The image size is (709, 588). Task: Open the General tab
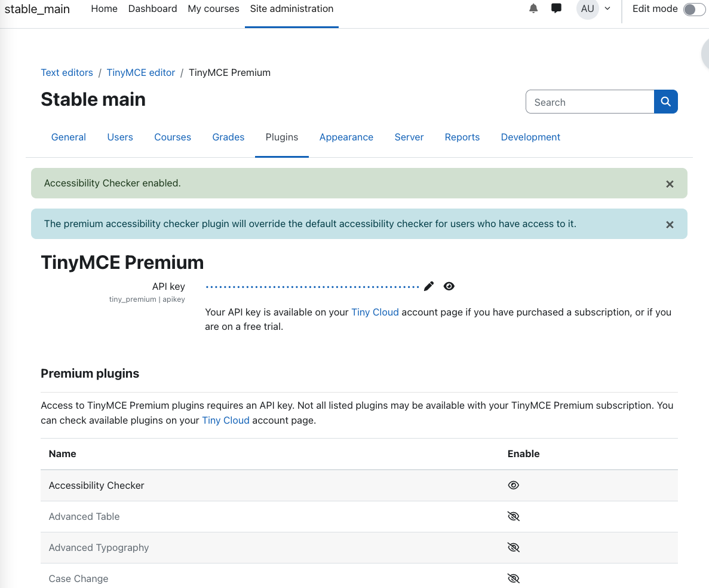68,137
